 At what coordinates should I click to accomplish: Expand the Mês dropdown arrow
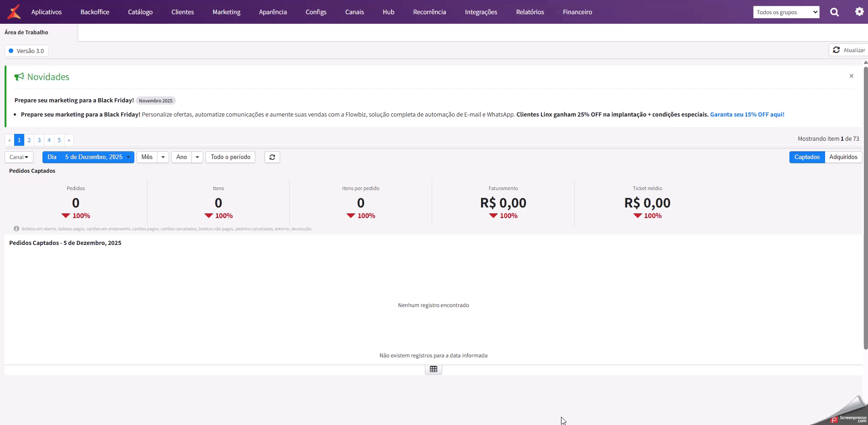163,157
